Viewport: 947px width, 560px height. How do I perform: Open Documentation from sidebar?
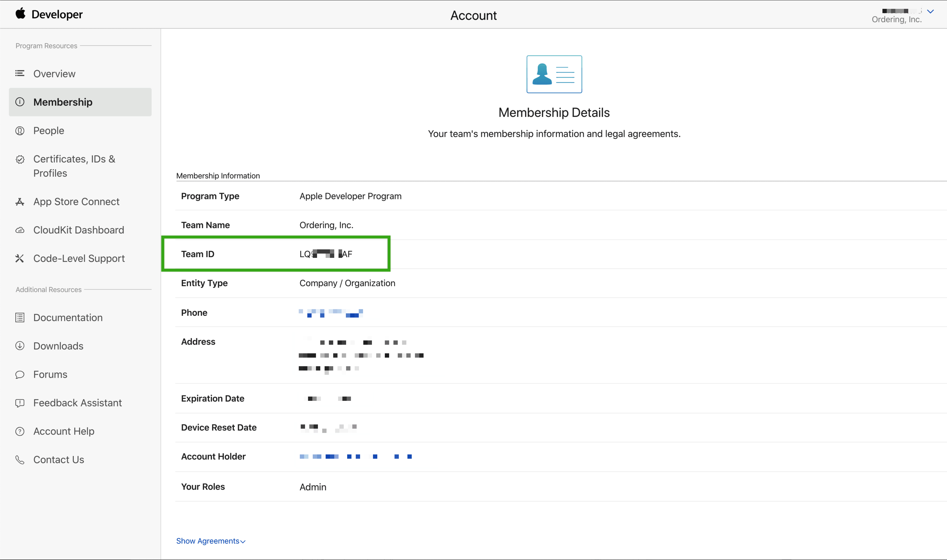[x=68, y=318]
